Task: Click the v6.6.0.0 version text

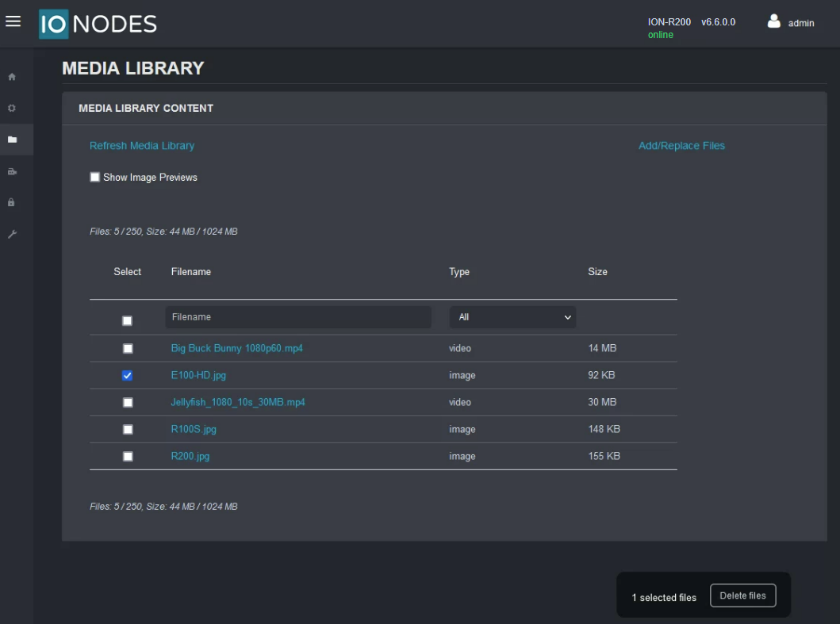Action: pos(718,22)
